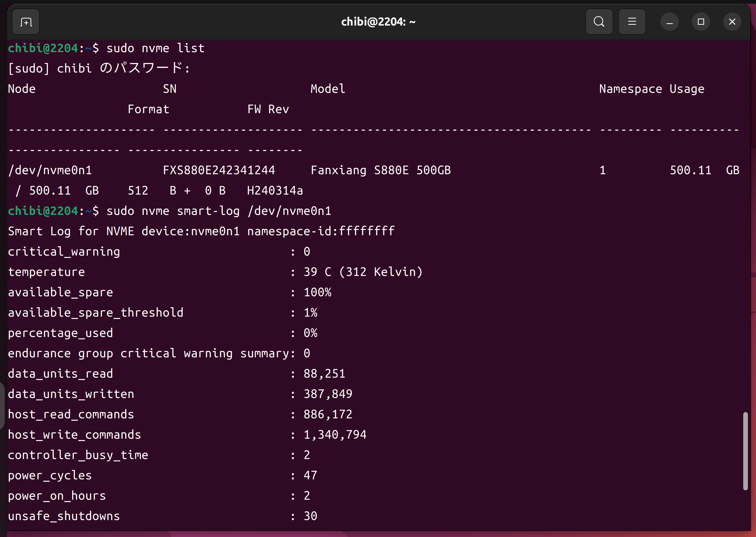Click the window title chibi@2204
This screenshot has height=537, width=756.
click(378, 22)
